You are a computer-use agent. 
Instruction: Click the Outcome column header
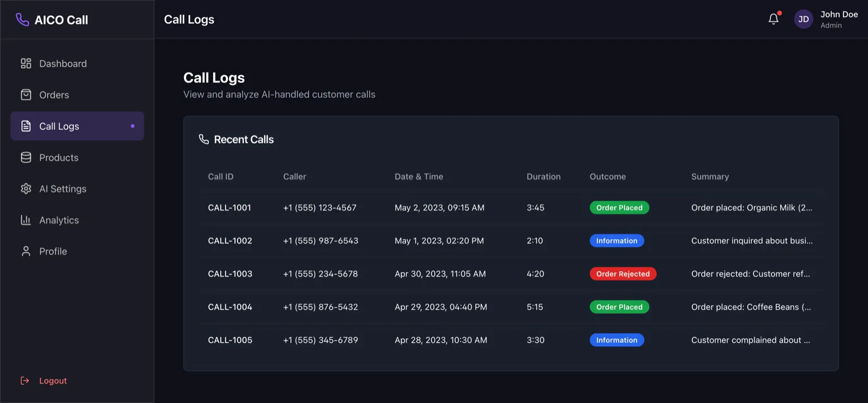[608, 177]
